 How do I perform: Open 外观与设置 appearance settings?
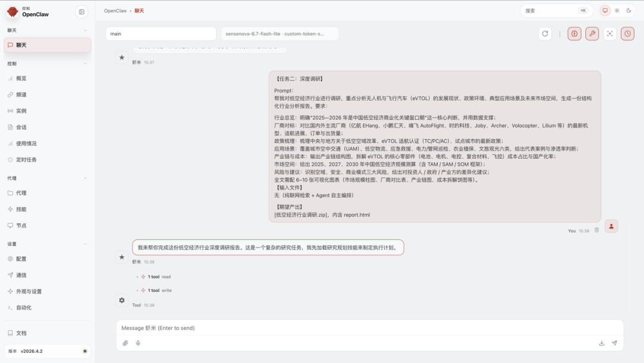[x=48, y=291]
